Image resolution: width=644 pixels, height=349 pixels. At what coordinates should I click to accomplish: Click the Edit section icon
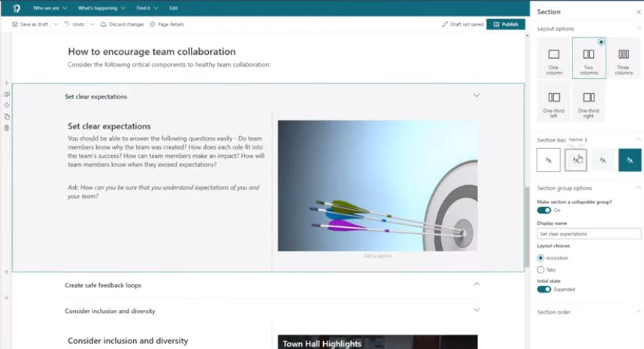[7, 94]
